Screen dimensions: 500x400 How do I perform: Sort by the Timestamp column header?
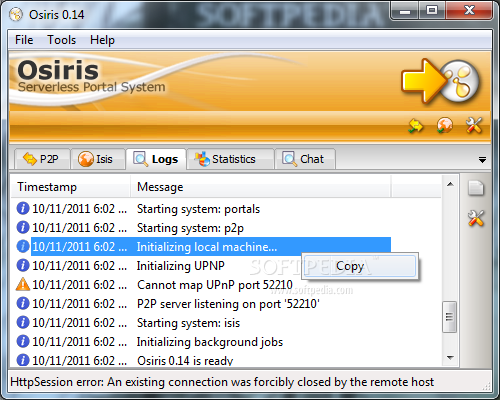pos(71,187)
